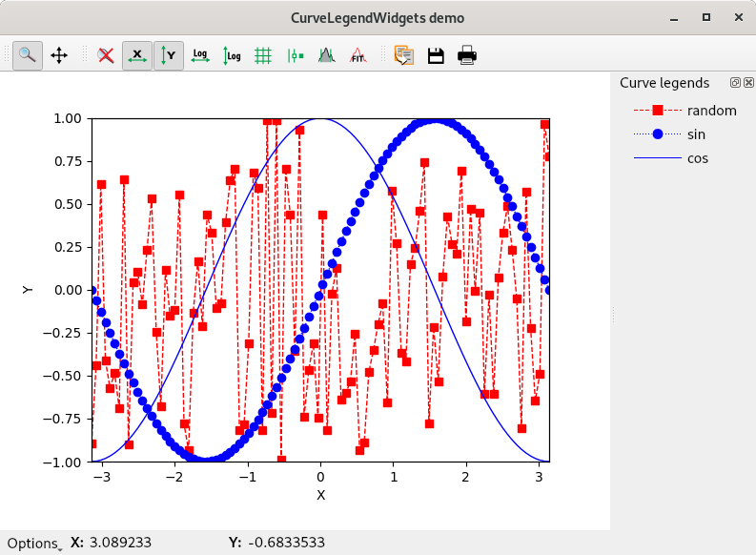Click the curve statistics icon
Screen dimensions: 756x555
pos(326,55)
